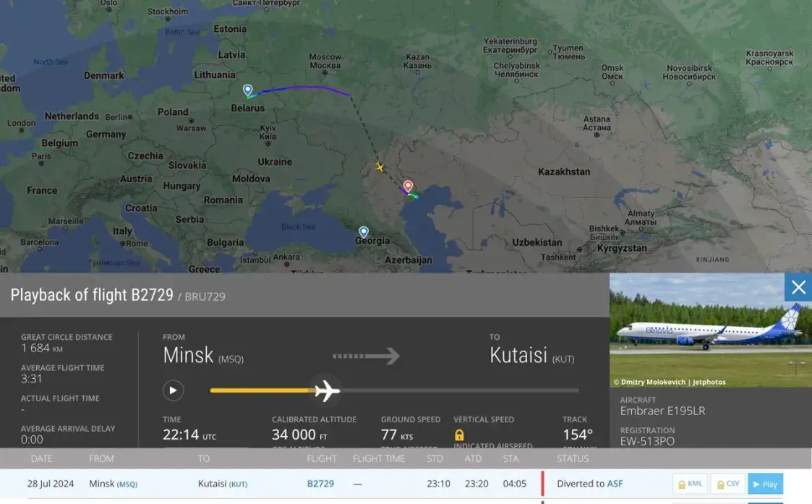Click the BRU729 callsign text
The image size is (812, 504).
click(205, 296)
